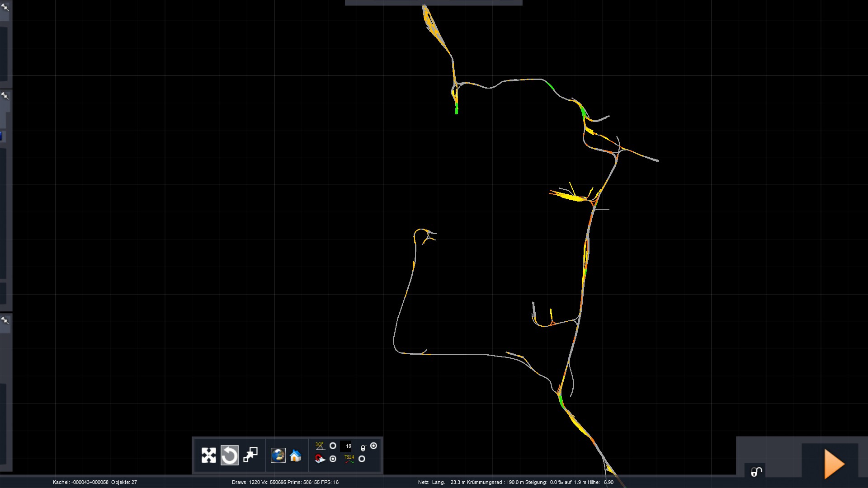Screen dimensions: 868x488
Task: Click the TS14 track spline icon
Action: (349, 459)
